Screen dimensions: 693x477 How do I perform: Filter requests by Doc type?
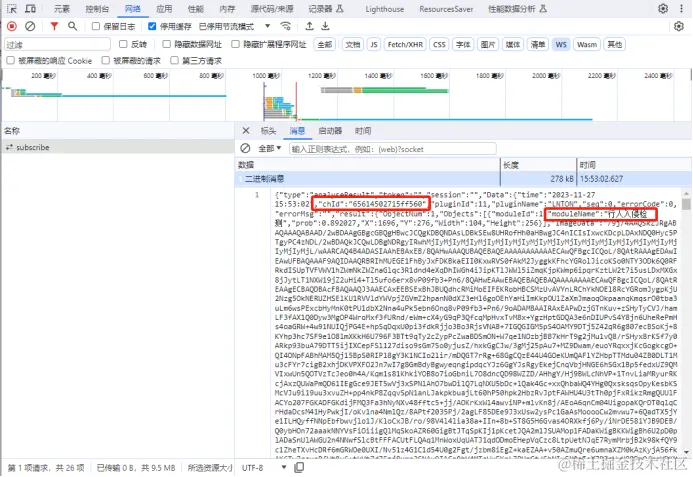(x=353, y=44)
